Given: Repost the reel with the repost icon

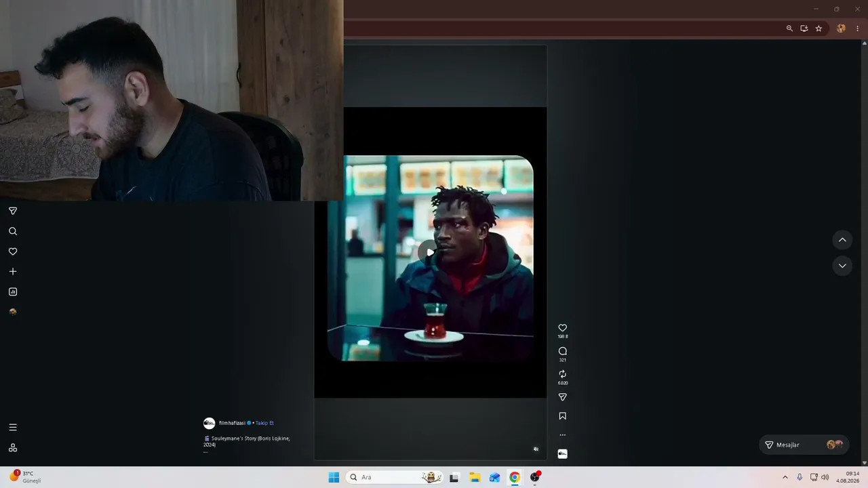Looking at the screenshot, I should coord(562,374).
